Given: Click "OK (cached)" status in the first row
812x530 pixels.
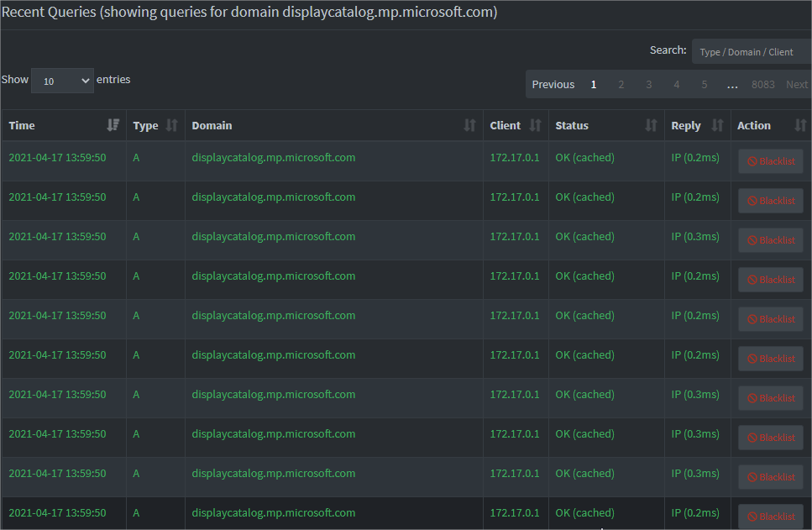Looking at the screenshot, I should pos(584,158).
